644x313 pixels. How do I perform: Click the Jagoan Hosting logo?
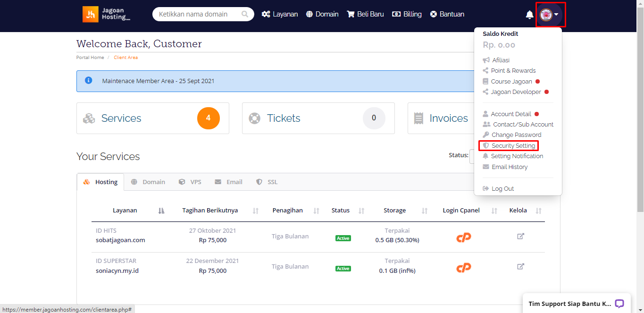tap(107, 14)
